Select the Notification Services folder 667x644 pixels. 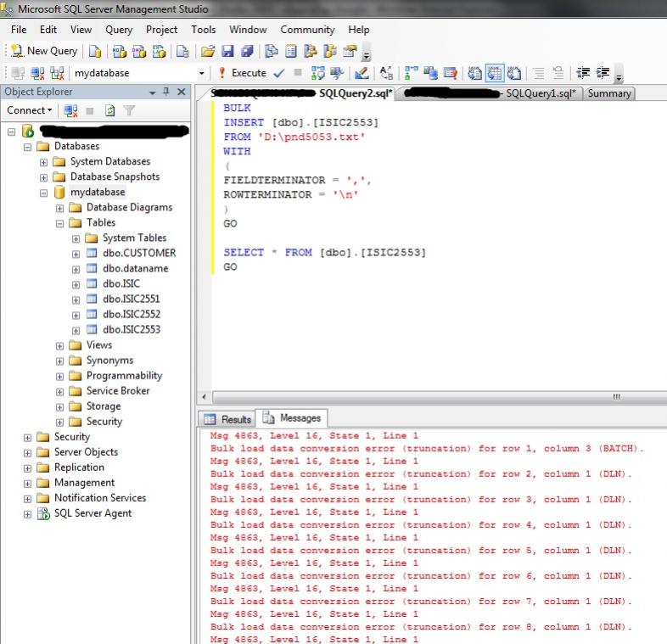click(x=100, y=498)
